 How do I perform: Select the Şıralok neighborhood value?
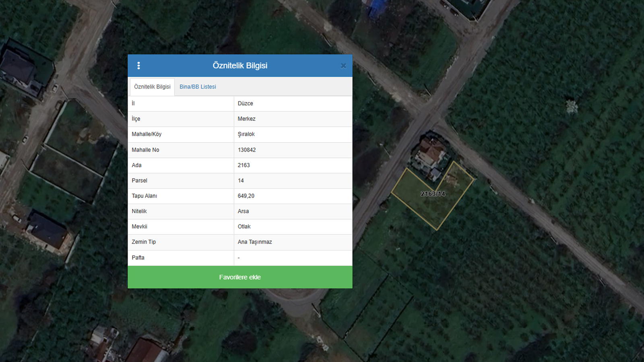[x=246, y=134]
